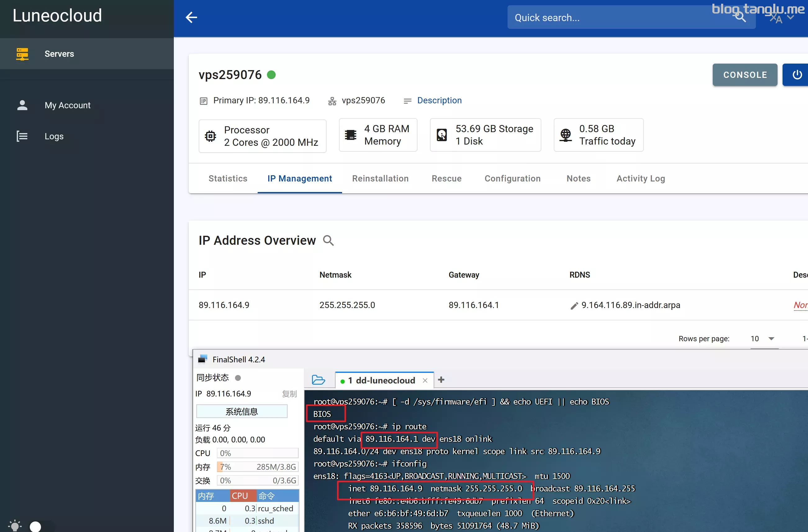The height and width of the screenshot is (532, 808).
Task: Click the power icon for vps259076
Action: pyautogui.click(x=798, y=75)
